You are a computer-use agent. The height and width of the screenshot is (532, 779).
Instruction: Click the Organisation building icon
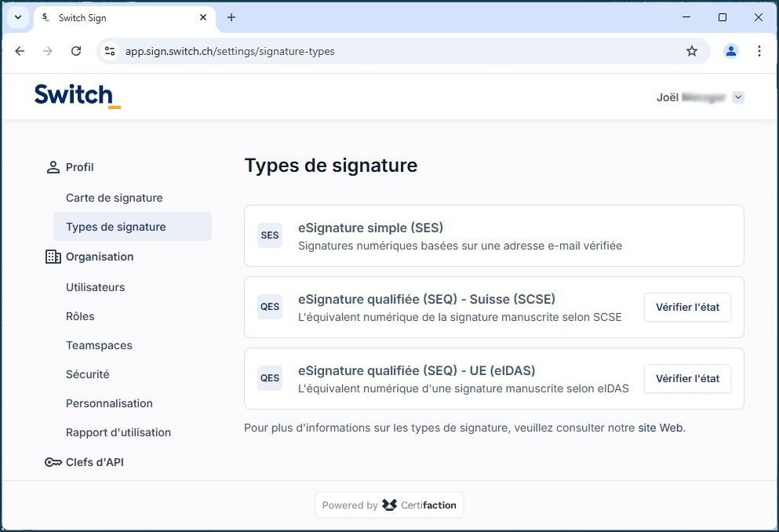53,256
